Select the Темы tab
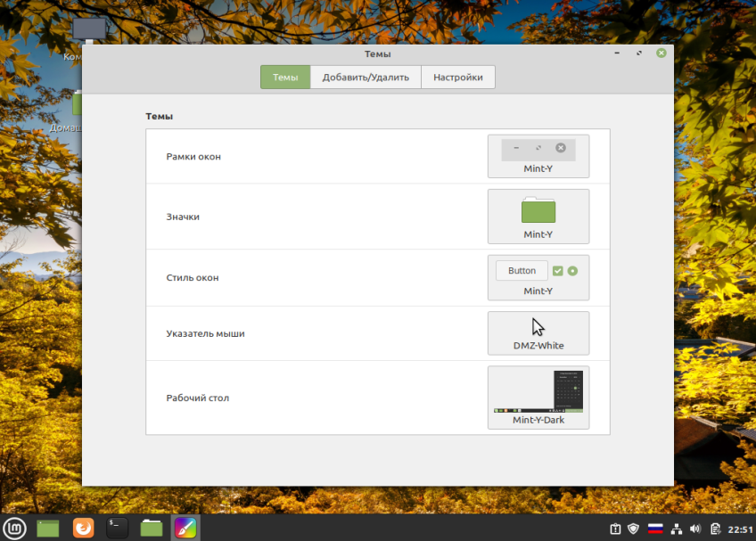The width and height of the screenshot is (756, 541). (285, 78)
